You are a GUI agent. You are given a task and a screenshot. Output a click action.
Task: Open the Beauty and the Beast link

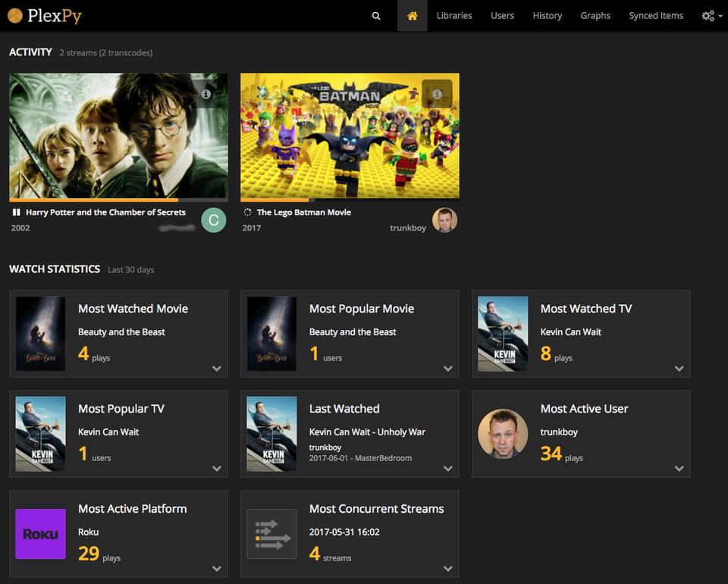[x=121, y=332]
